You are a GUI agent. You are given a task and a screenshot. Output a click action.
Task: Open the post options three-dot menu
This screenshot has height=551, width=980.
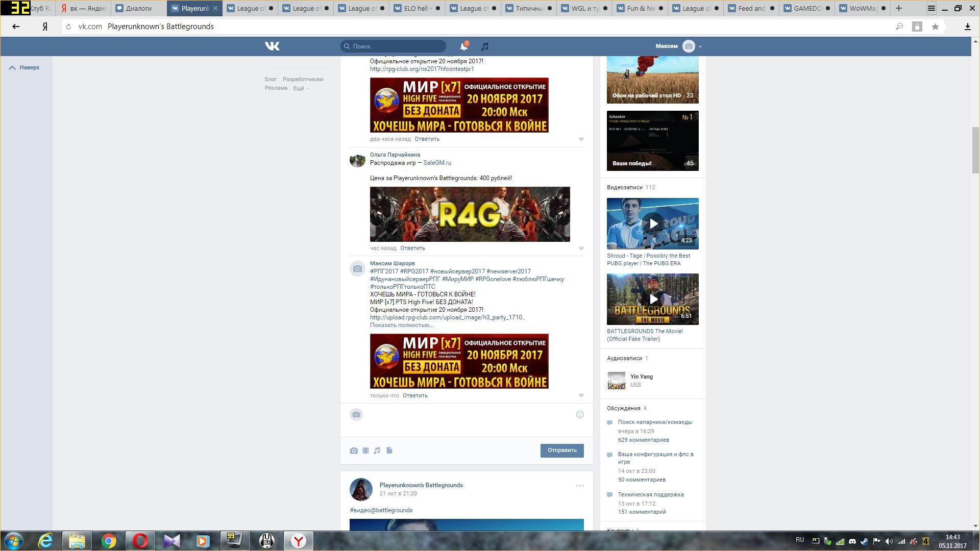pos(579,486)
